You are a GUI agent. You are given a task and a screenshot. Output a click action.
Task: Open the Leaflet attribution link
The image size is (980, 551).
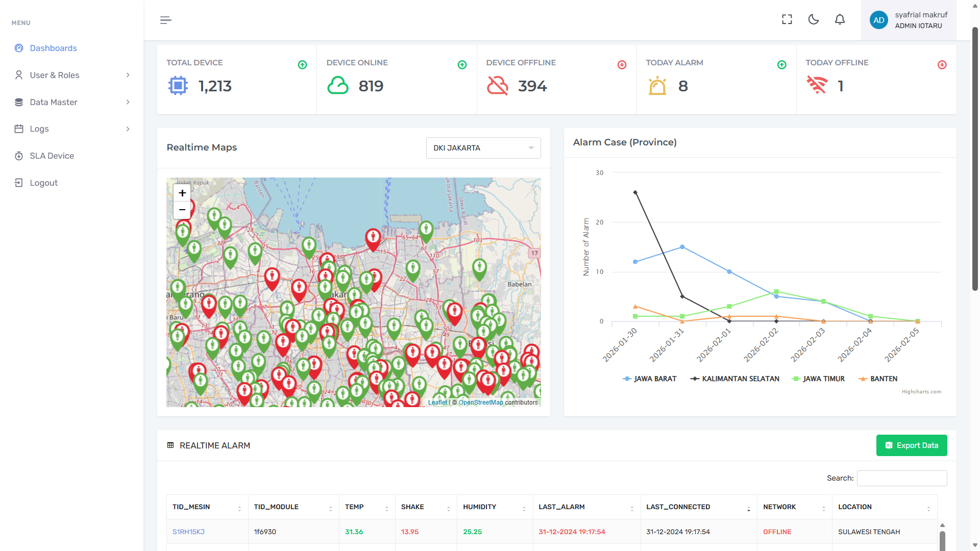(x=437, y=403)
